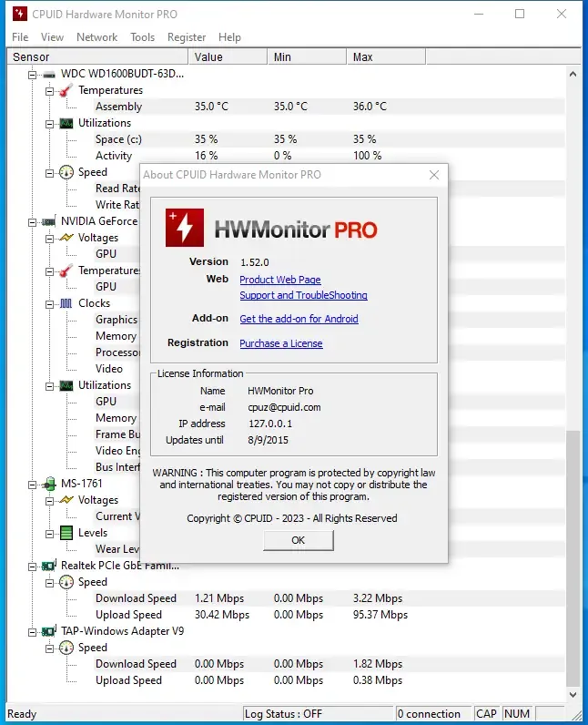Collapse the WDC Temperatures group
This screenshot has width=588, height=725.
point(49,91)
